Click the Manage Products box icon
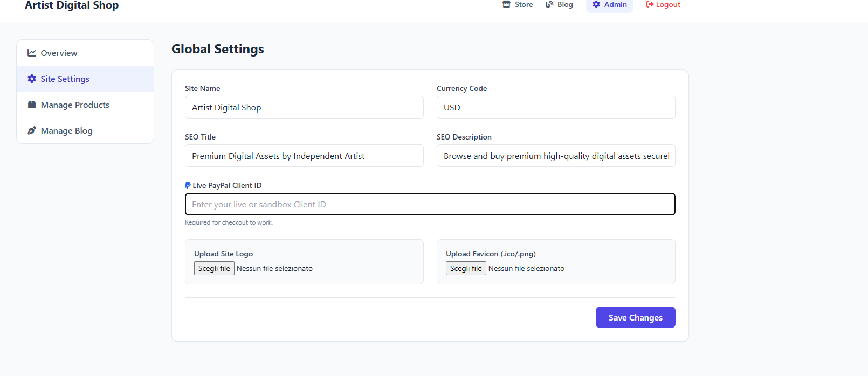868x376 pixels. [x=32, y=105]
